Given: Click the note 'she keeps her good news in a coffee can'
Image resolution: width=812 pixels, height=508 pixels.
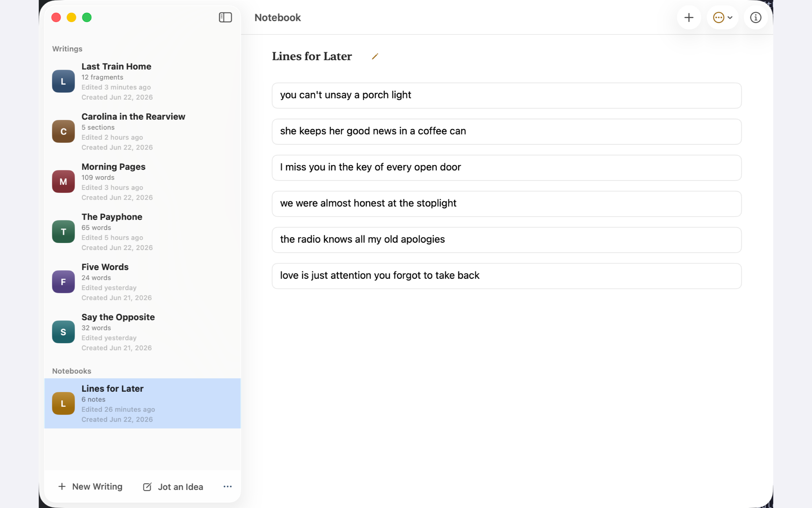Looking at the screenshot, I should tap(506, 131).
